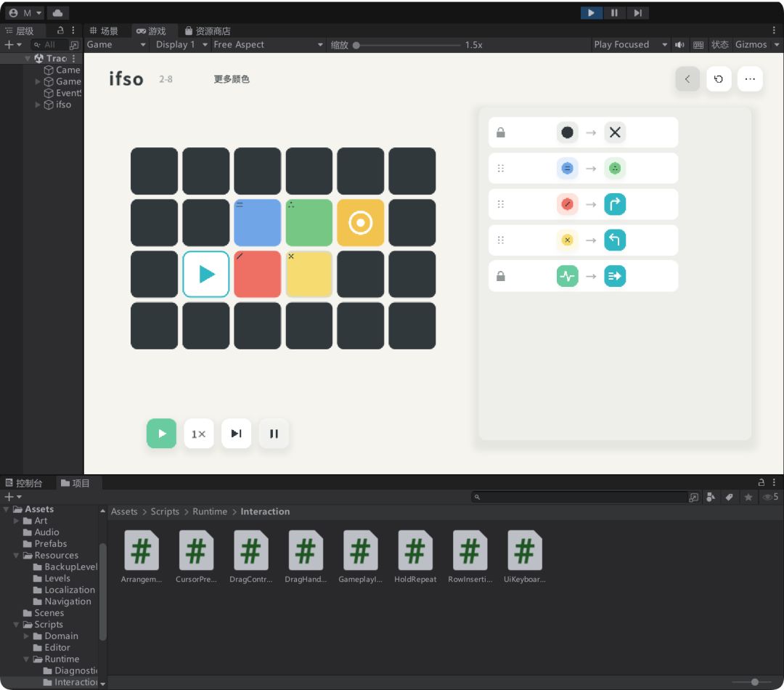This screenshot has height=690, width=784.
Task: Click the in-game back arrow button
Action: point(687,79)
